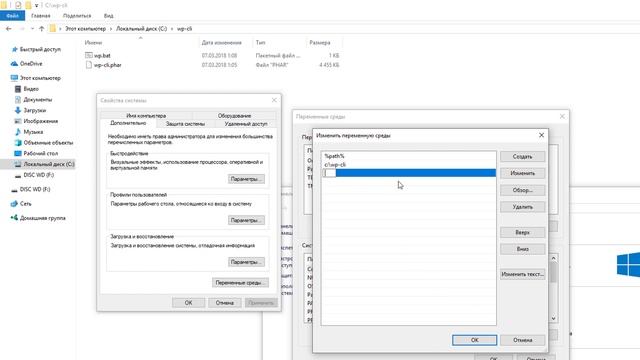This screenshot has width=640, height=360.
Task: Open Загрузка и восстановление Параметры button
Action: click(246, 262)
